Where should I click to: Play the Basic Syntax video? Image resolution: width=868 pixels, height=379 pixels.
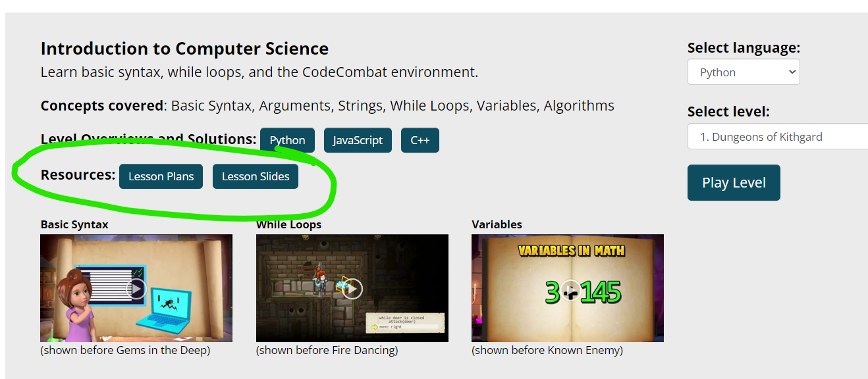tap(136, 288)
